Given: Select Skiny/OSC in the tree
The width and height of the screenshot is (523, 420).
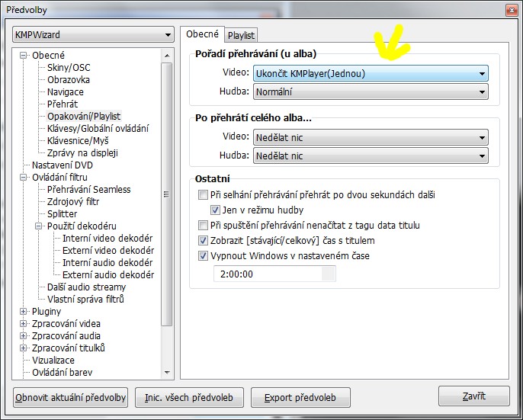Looking at the screenshot, I should [x=69, y=67].
